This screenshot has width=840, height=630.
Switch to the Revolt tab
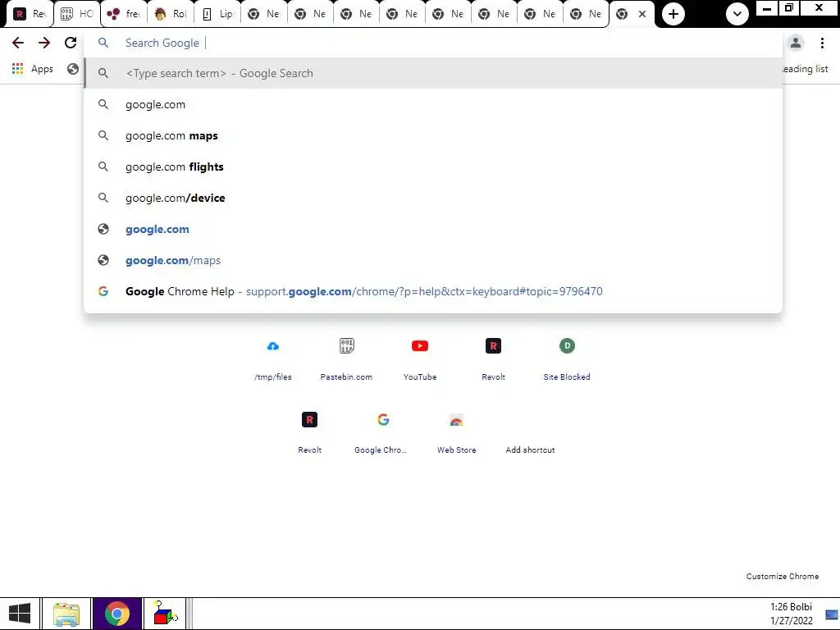coord(30,14)
